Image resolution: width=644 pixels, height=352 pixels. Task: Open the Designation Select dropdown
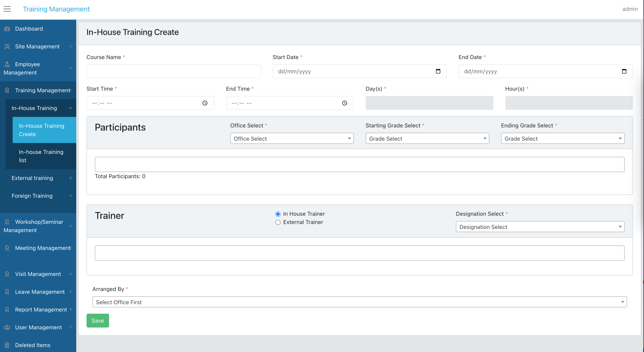tap(540, 227)
